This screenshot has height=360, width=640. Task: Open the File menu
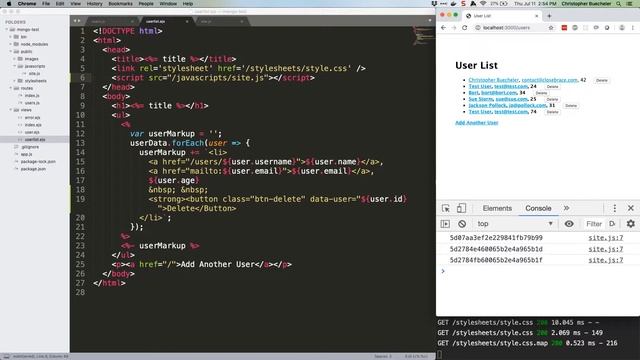tap(46, 4)
